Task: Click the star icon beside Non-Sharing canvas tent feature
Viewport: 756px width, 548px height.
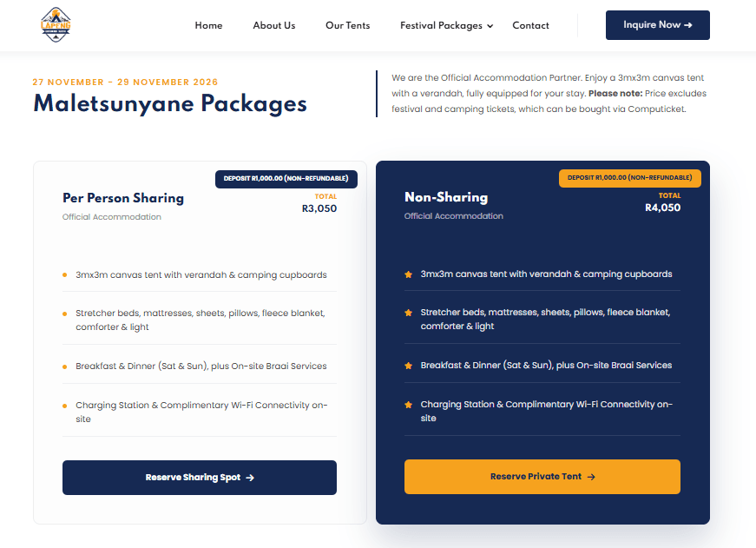Action: pos(408,274)
